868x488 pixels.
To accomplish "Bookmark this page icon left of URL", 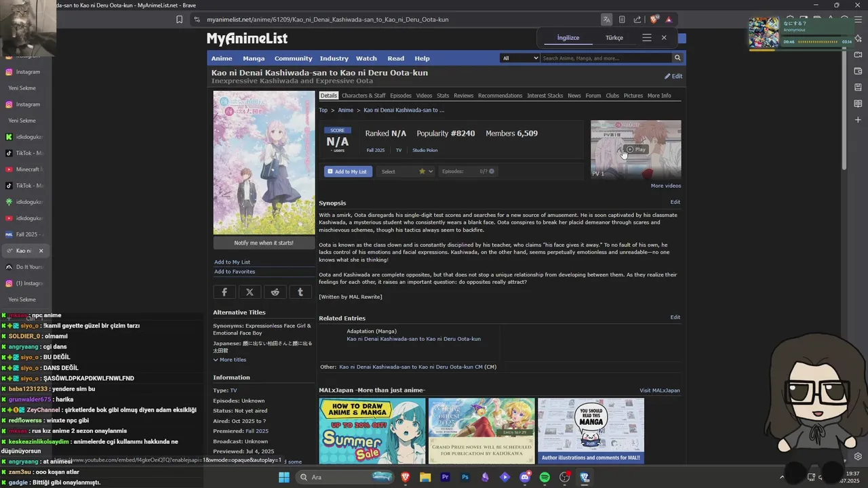I will (x=179, y=20).
